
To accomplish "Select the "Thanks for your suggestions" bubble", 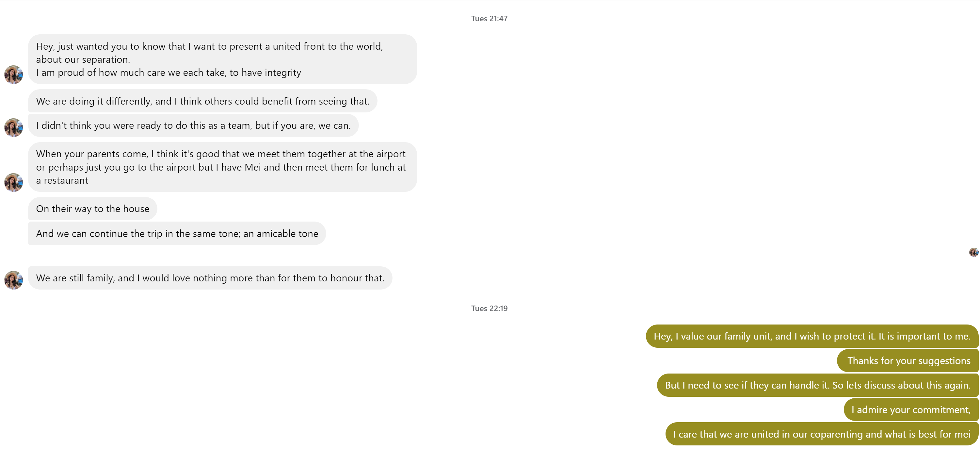I will [x=908, y=361].
